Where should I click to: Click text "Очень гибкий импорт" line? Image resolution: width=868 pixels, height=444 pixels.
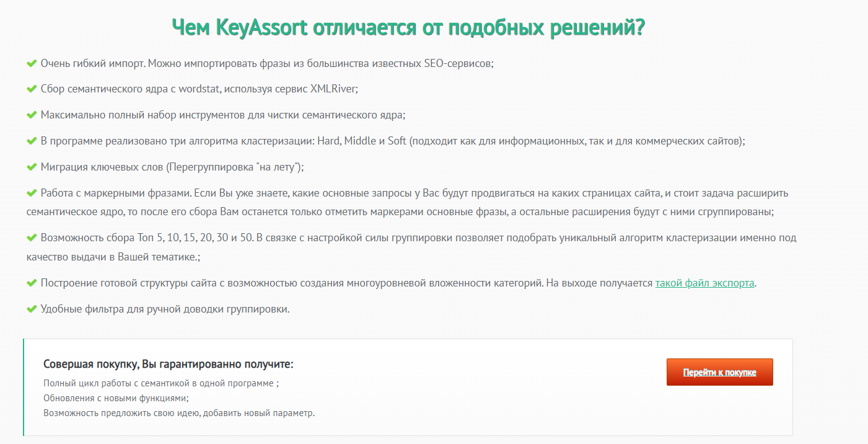(266, 63)
